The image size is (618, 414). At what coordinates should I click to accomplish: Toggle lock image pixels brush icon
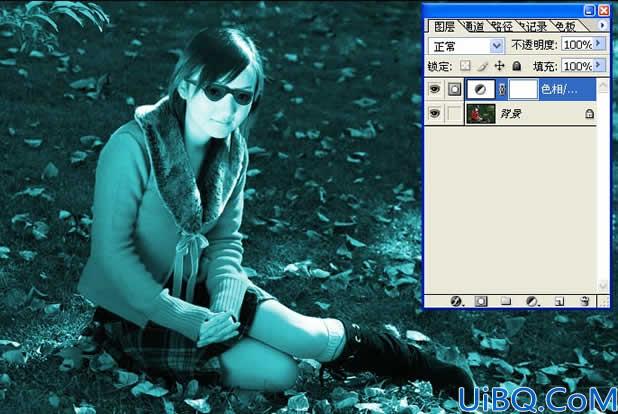pos(482,66)
